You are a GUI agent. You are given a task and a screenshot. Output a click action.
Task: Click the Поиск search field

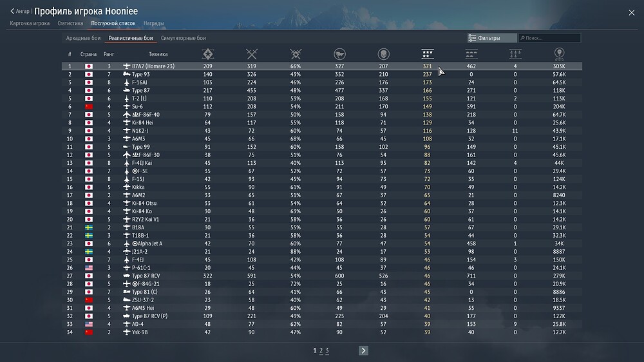coord(549,38)
